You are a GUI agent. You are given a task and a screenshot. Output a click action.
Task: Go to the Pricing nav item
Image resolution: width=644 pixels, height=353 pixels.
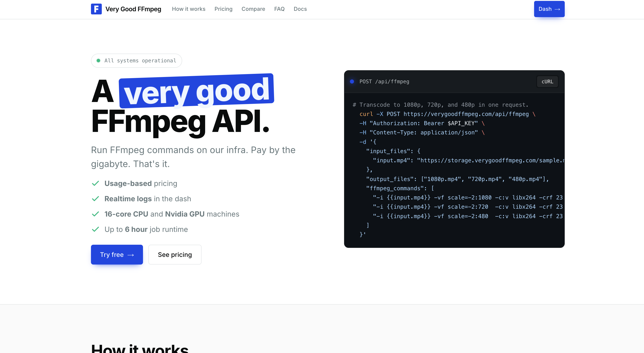(x=223, y=9)
